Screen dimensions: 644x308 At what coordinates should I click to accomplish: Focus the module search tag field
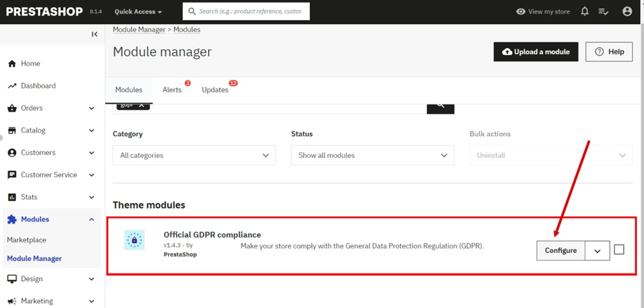[270, 108]
